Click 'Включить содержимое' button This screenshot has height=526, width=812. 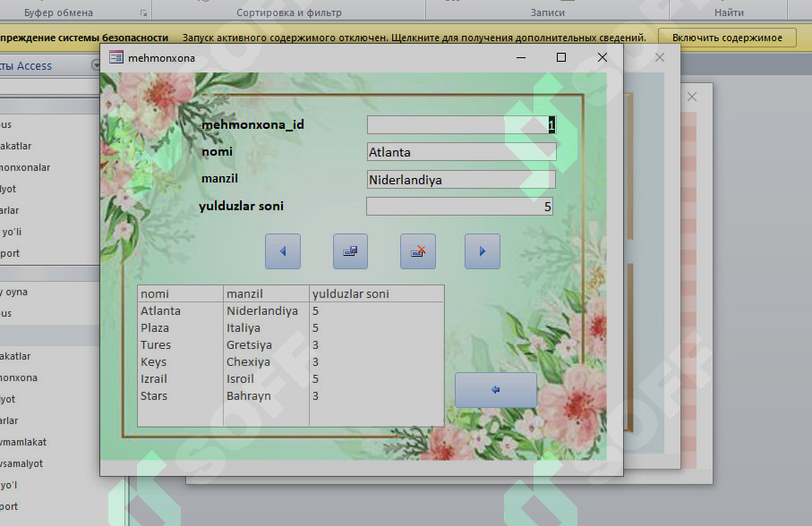(727, 38)
